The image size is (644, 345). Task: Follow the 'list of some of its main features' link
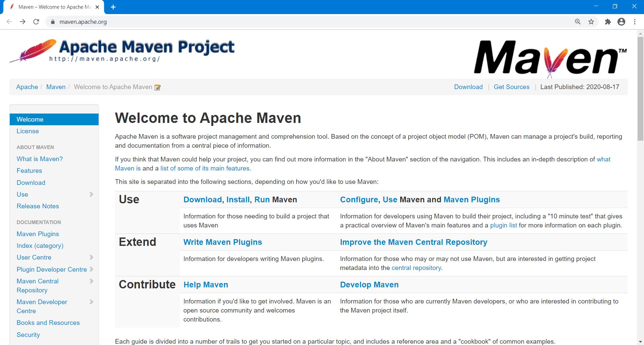point(205,168)
